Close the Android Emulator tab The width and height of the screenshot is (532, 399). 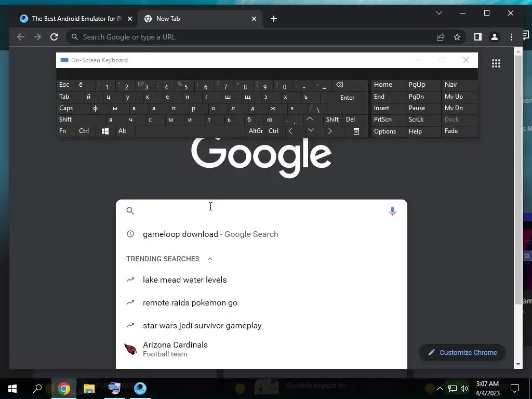pos(129,19)
